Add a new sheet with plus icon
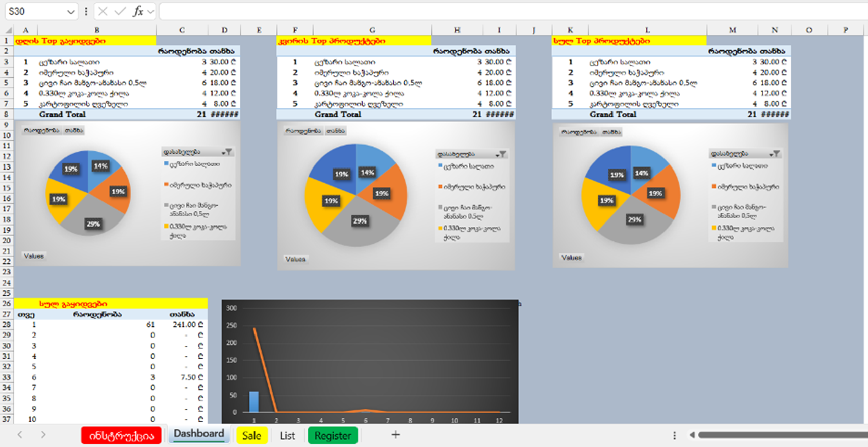The width and height of the screenshot is (868, 447). (395, 435)
